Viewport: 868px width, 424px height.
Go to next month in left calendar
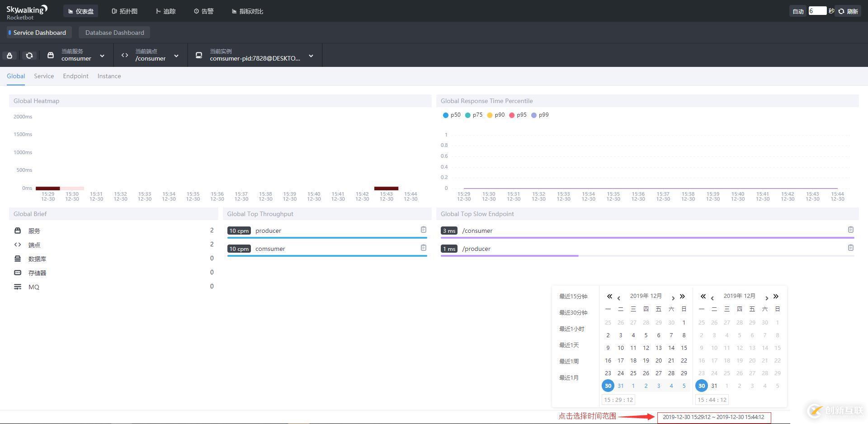[x=673, y=297]
